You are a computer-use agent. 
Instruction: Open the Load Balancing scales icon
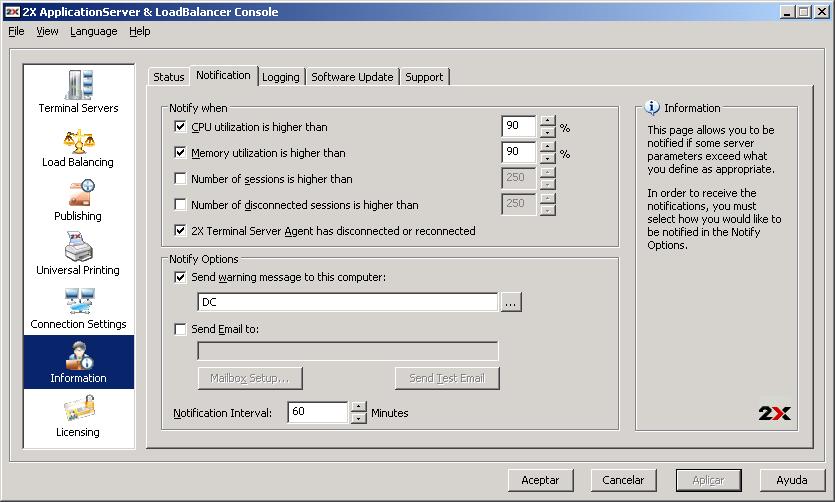pyautogui.click(x=79, y=141)
